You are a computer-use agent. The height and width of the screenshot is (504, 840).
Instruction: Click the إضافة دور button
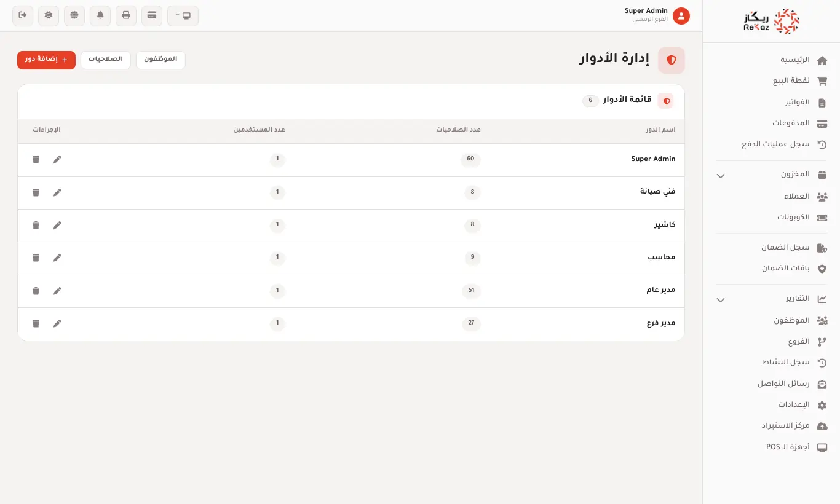(x=46, y=60)
